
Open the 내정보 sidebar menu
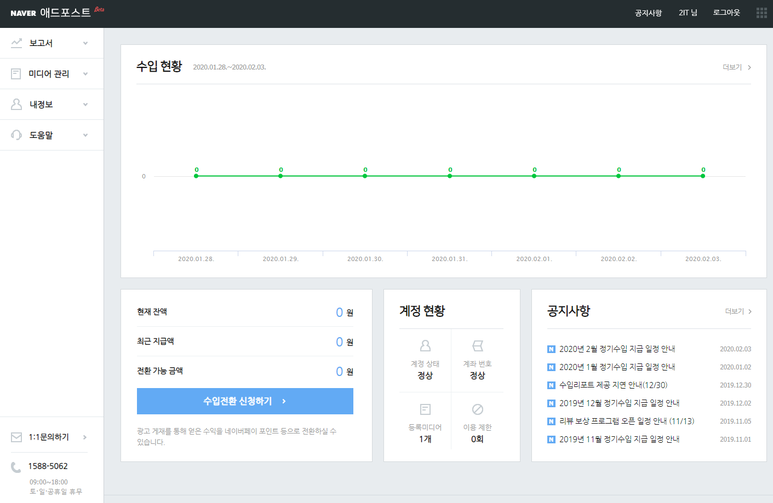coord(51,104)
